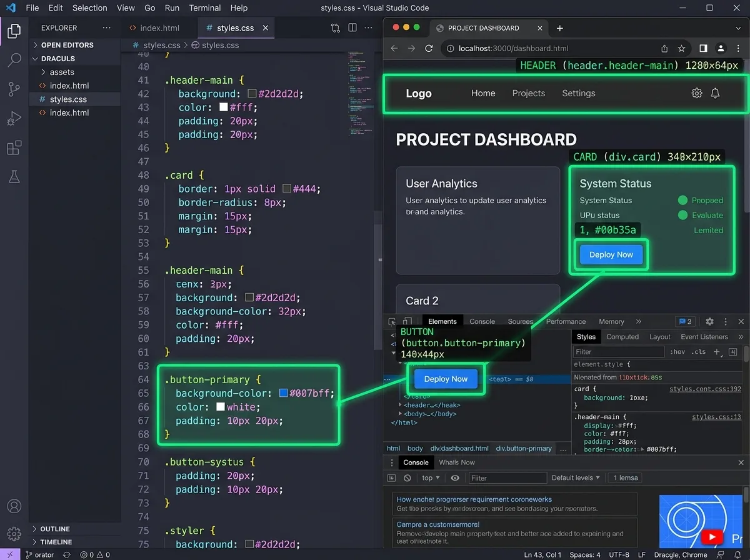Open the Default levels dropdown
The width and height of the screenshot is (750, 560).
[x=576, y=478]
